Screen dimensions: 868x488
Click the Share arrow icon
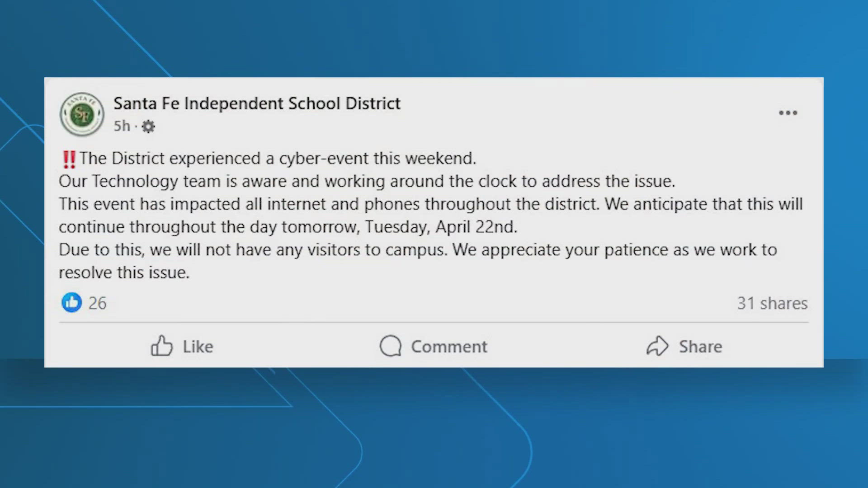[x=658, y=346]
